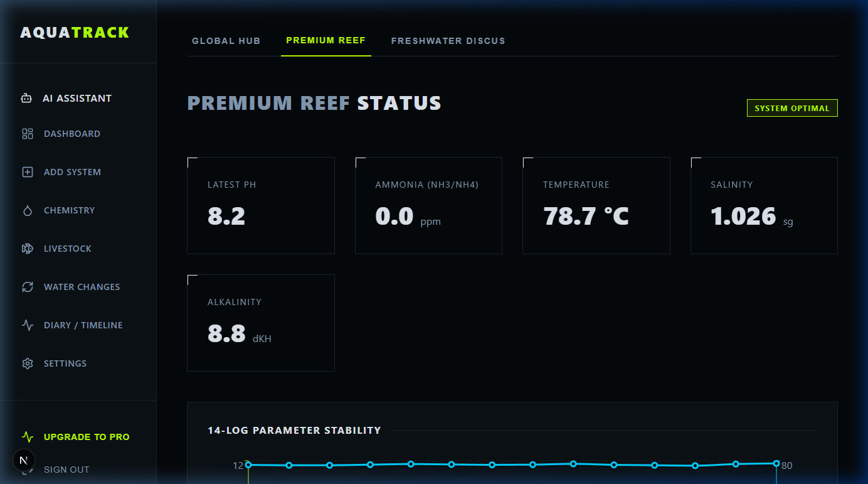Viewport: 868px width, 484px height.
Task: Click the Livestock fish icon
Action: tap(28, 249)
